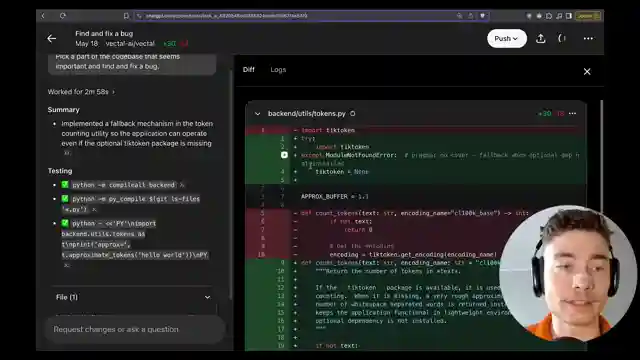Click the backend/utils/tokens.py file name
This screenshot has width=640, height=360.
307,113
